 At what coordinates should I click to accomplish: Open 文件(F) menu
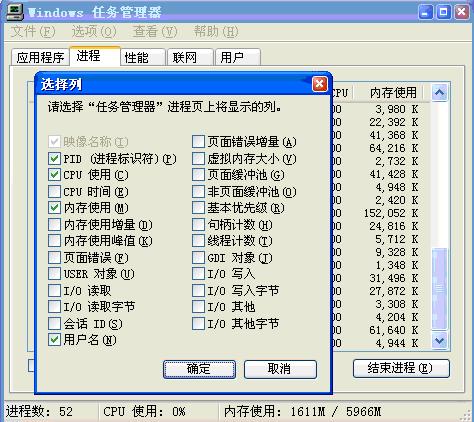click(x=33, y=32)
